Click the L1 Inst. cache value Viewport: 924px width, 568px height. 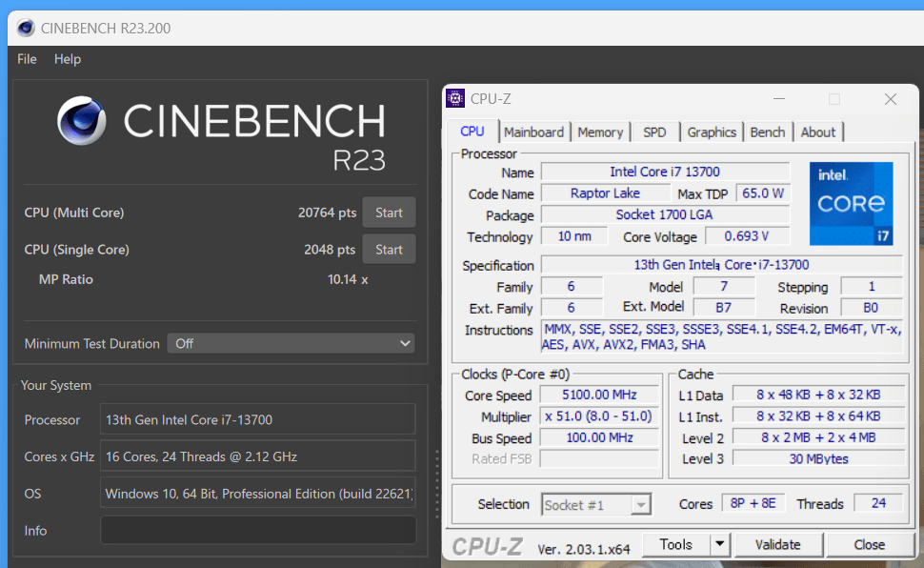click(818, 416)
